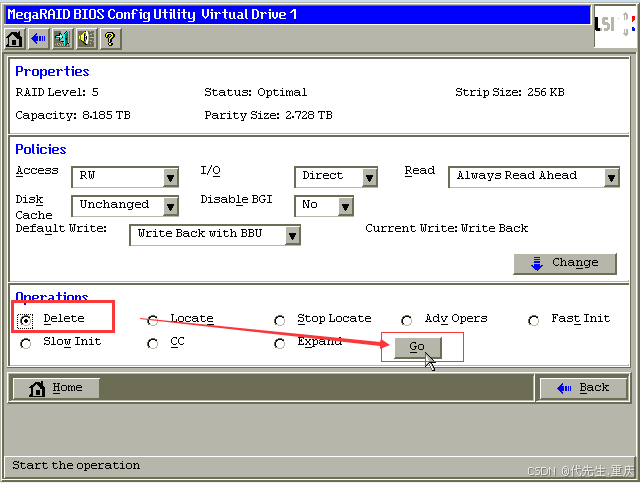Open the Read policy dropdown Always Read Ahead
Viewport: 640px width, 483px height.
[534, 177]
